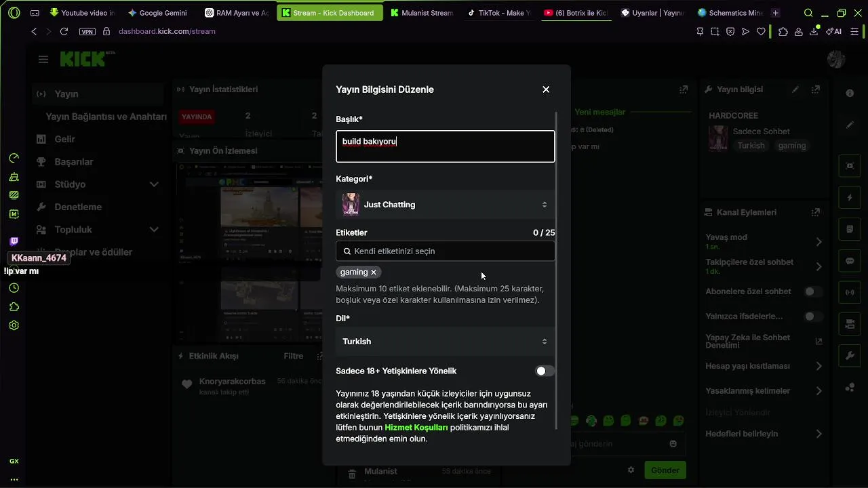
Task: Toggle Sadece 18+ Yetişkinlere Yönelik switch
Action: tap(545, 371)
